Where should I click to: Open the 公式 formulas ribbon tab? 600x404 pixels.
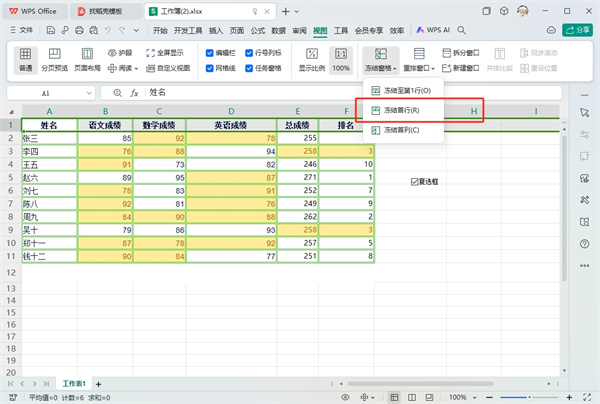[258, 30]
